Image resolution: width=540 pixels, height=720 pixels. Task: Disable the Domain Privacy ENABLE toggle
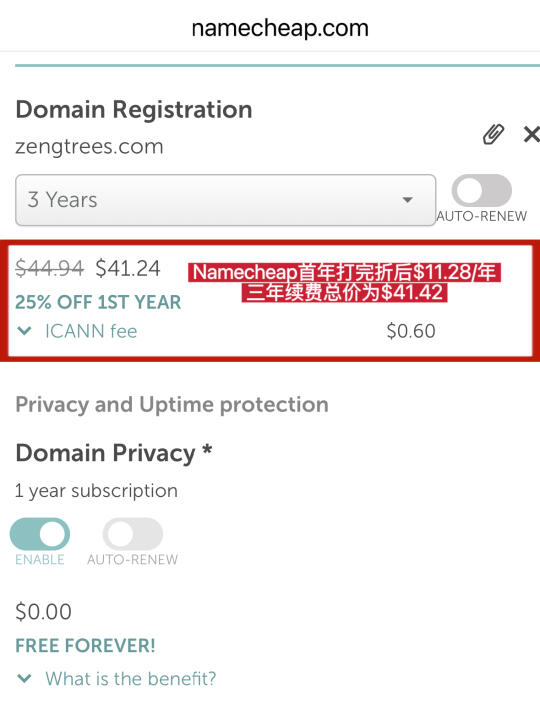coord(40,534)
